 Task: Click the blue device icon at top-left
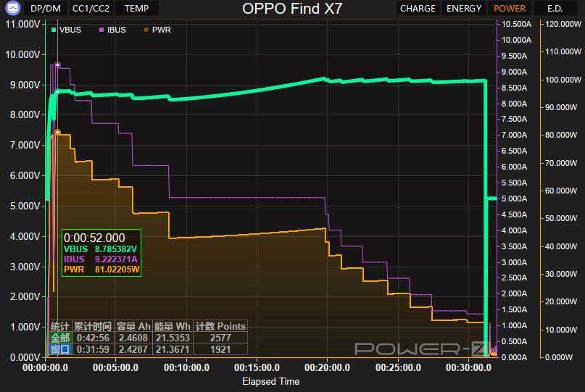tap(12, 9)
